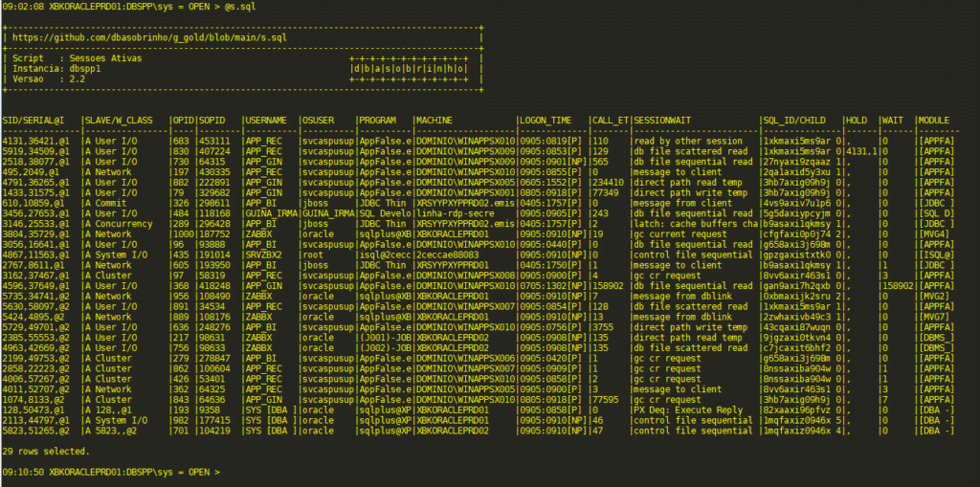Click the MACHINE column header
The width and height of the screenshot is (980, 487).
[436, 120]
